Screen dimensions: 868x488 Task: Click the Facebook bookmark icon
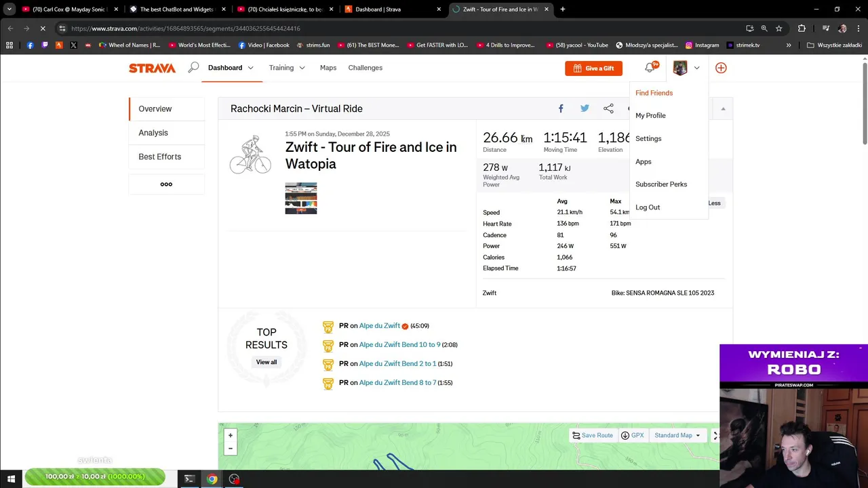[x=30, y=45]
